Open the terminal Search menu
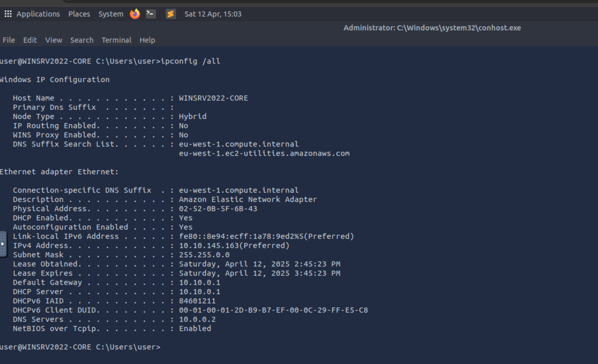The image size is (598, 364). [82, 40]
